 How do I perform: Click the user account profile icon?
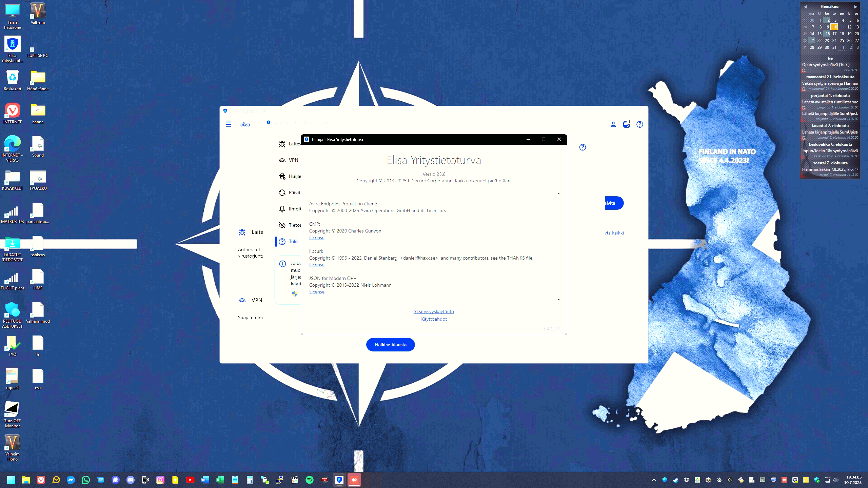pos(613,124)
